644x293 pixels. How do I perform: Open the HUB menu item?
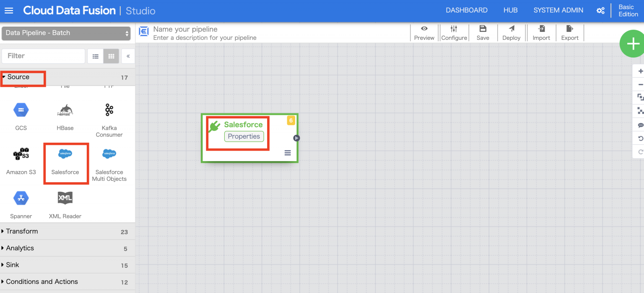coord(510,10)
